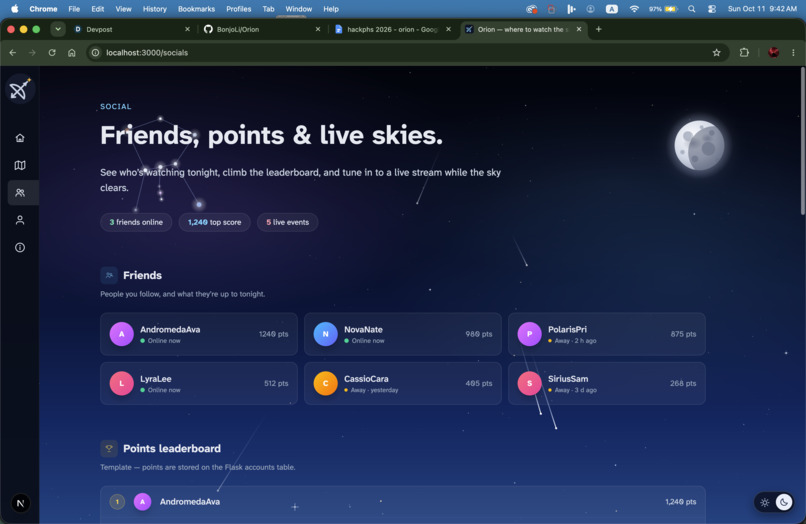Reload the current page
806x524 pixels.
tap(52, 52)
